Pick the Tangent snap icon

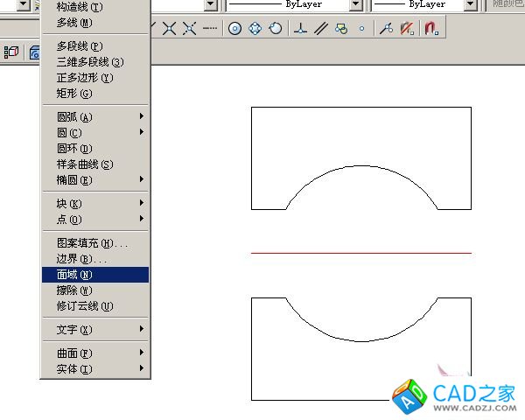(276, 29)
